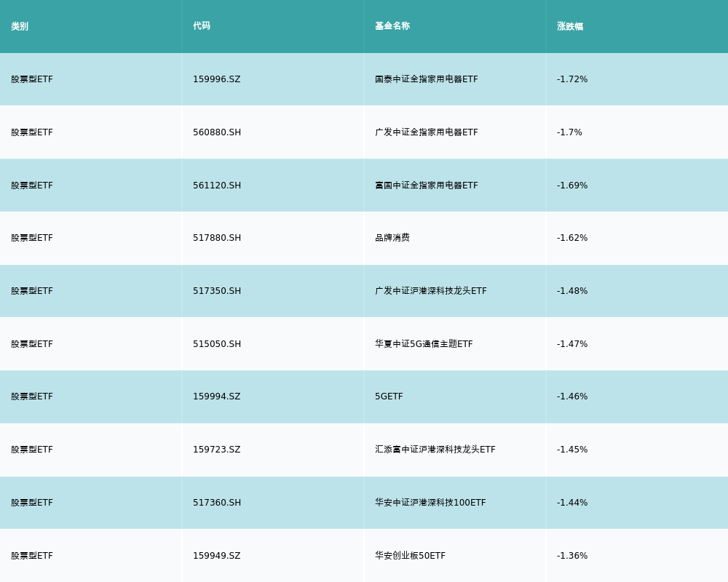Screen dimensions: 728x582
Task: Click the -1.44% change value
Action: tap(572, 503)
